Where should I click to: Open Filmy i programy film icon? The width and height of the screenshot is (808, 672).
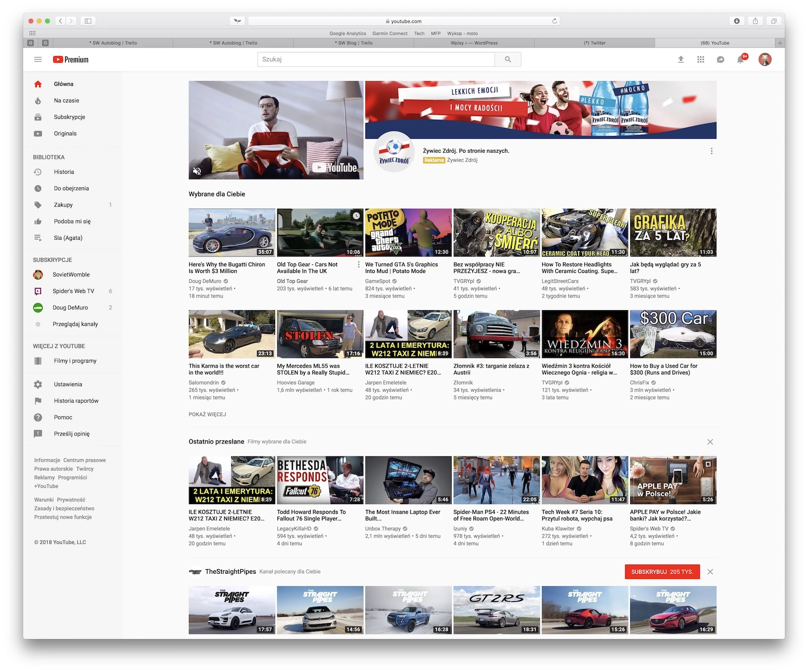(38, 361)
